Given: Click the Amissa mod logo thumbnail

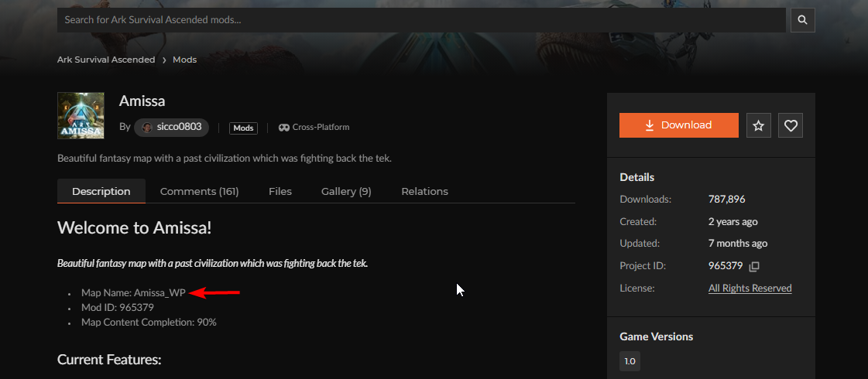Looking at the screenshot, I should 81,116.
